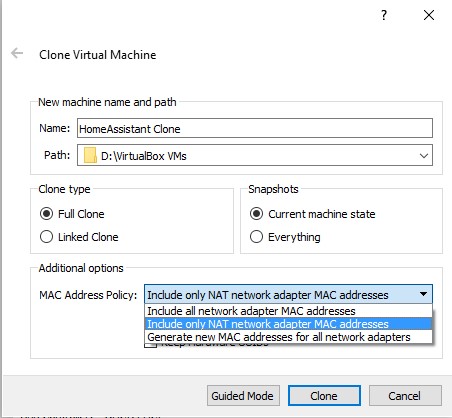This screenshot has height=418, width=452.
Task: Click the D:\VirtualBox VMs path text
Action: point(144,156)
